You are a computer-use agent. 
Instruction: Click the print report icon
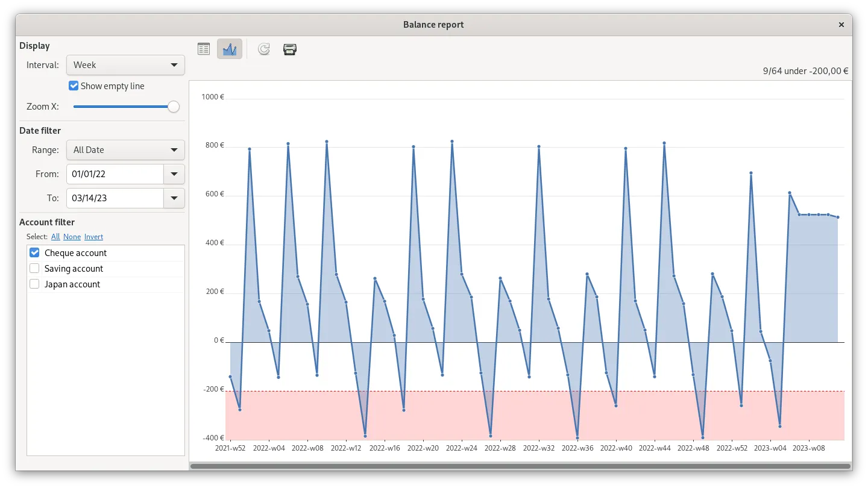(290, 49)
